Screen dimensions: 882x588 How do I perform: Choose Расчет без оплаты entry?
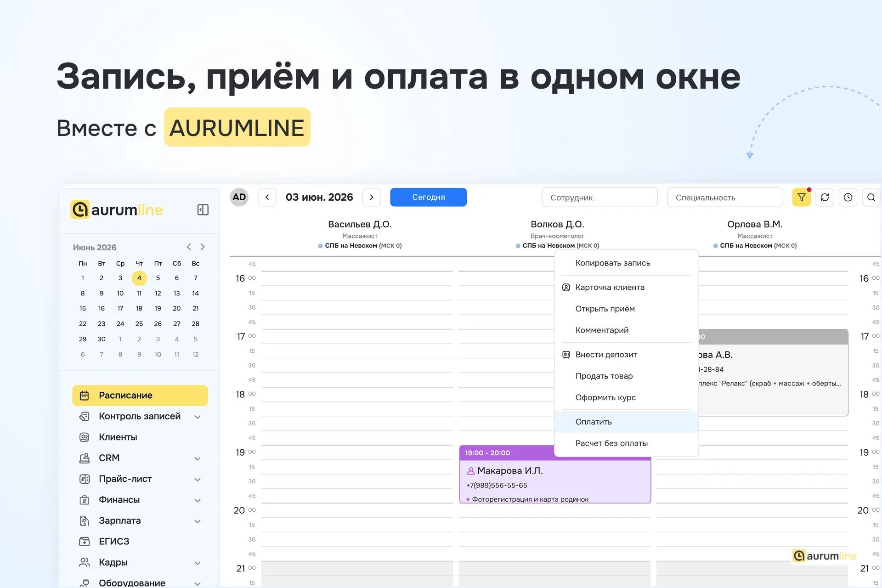[x=627, y=443]
